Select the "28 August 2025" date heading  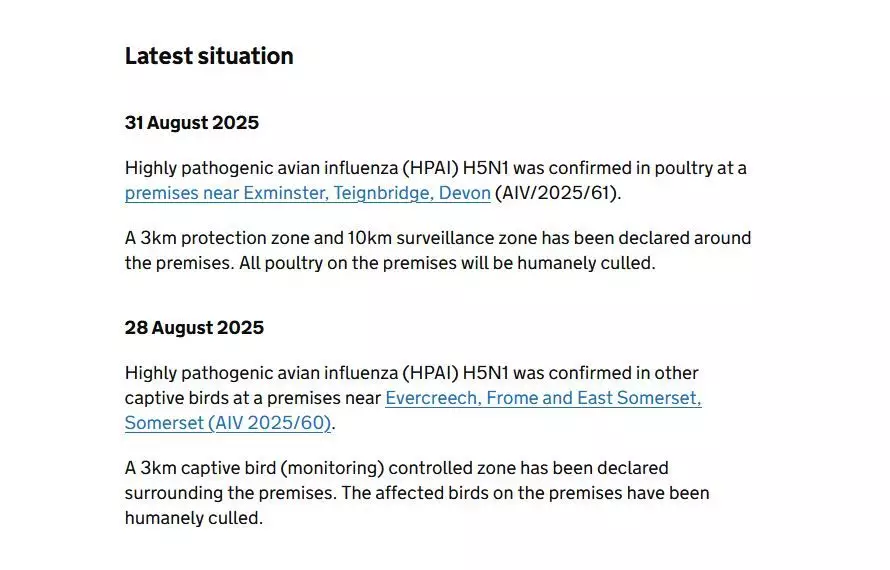194,328
